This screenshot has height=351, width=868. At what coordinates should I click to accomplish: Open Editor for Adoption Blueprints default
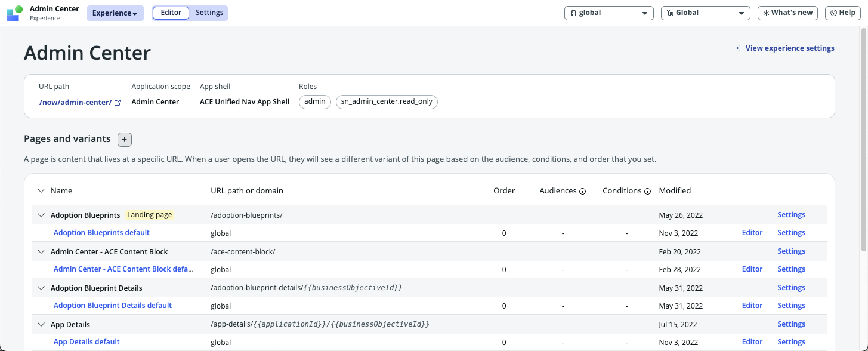pos(752,233)
